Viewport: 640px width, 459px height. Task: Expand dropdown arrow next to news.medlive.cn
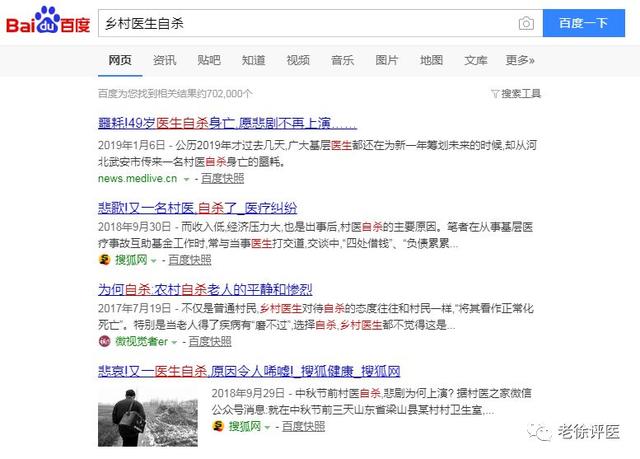187,179
